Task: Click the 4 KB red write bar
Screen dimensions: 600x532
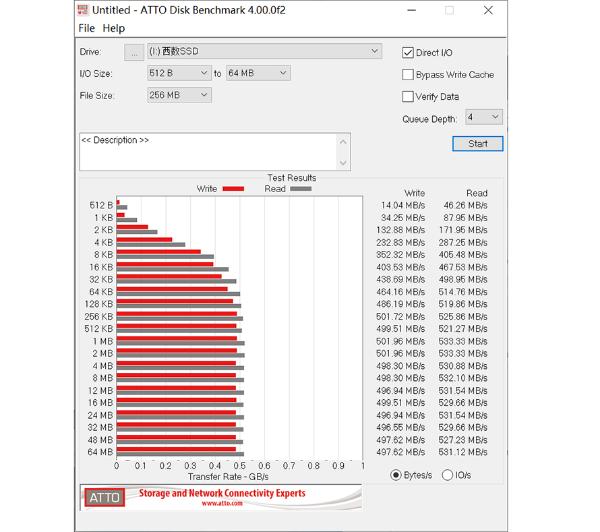Action: [144, 240]
